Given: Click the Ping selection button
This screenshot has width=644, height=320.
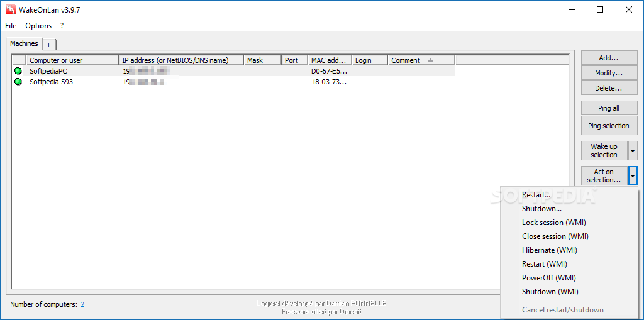Looking at the screenshot, I should tap(609, 126).
